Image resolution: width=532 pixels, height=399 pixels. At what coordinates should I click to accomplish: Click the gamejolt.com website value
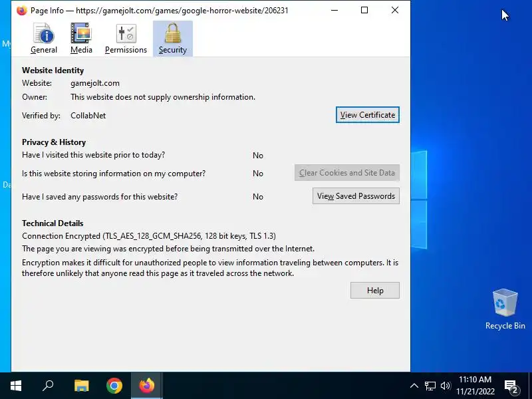95,83
